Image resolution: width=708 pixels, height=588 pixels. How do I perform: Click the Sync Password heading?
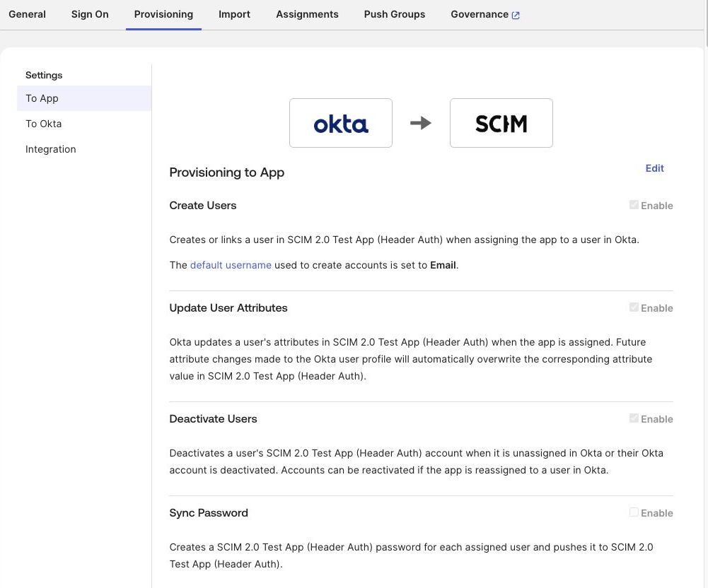point(209,513)
